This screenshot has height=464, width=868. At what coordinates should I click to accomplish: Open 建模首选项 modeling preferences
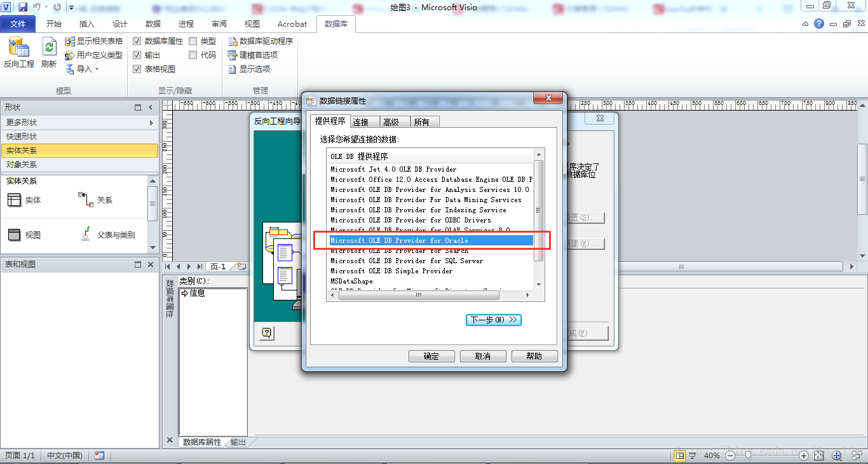253,55
